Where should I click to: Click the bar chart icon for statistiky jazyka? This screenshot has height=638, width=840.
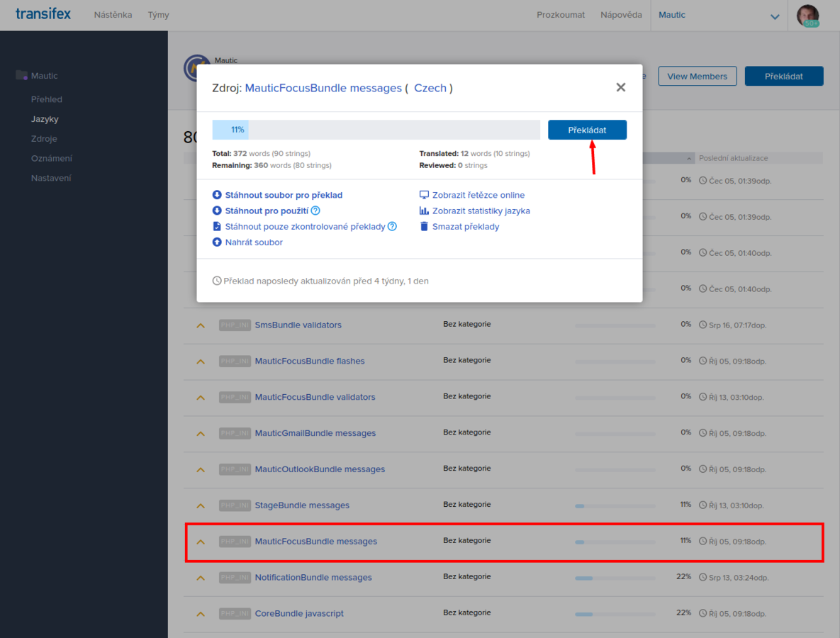[424, 211]
